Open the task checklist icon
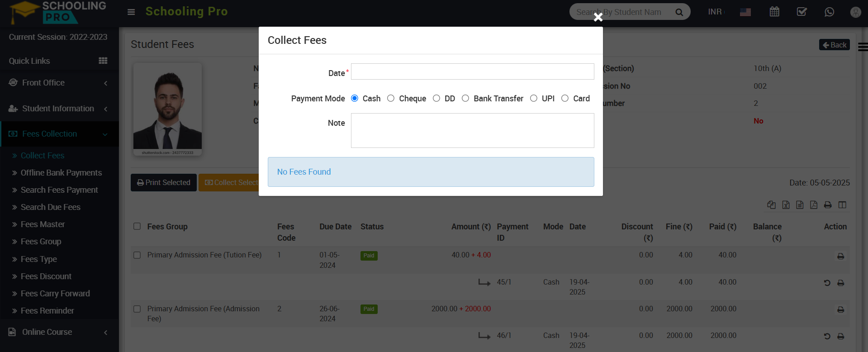This screenshot has width=868, height=352. tap(802, 12)
